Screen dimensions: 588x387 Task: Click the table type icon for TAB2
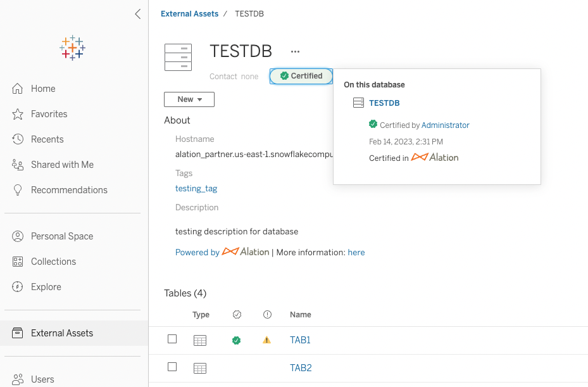click(200, 368)
